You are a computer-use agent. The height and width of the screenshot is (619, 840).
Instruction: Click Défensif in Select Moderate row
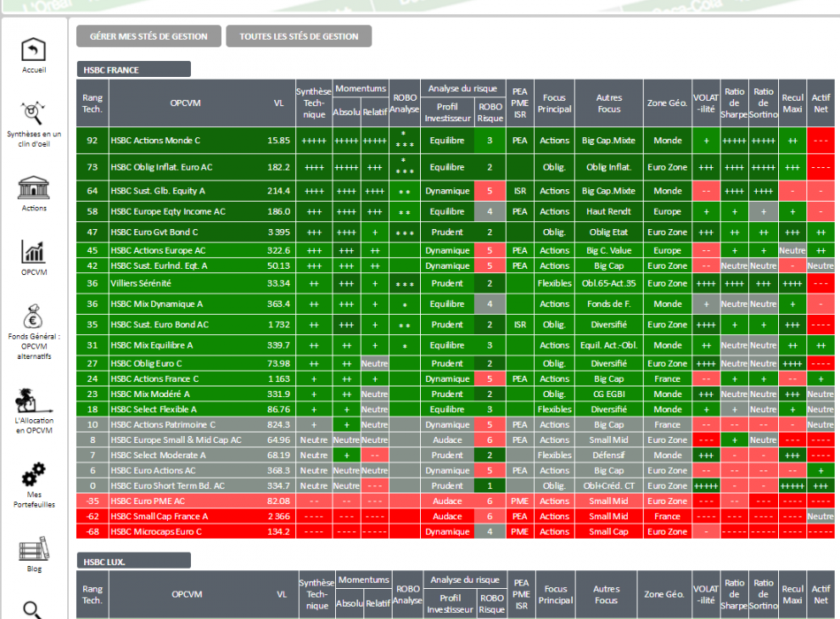tap(608, 455)
